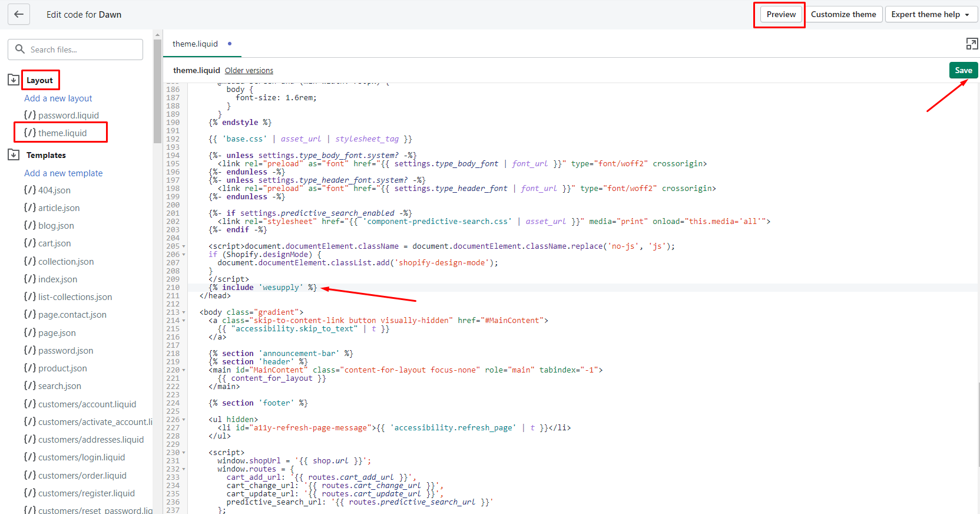
Task: Click the product.json file icon
Action: point(30,368)
